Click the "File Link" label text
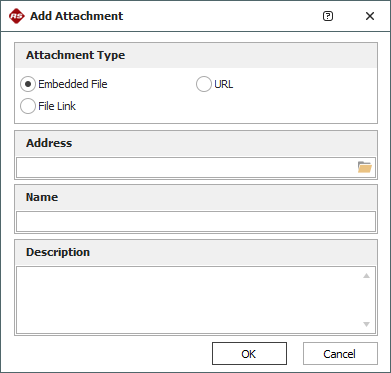 pyautogui.click(x=57, y=106)
